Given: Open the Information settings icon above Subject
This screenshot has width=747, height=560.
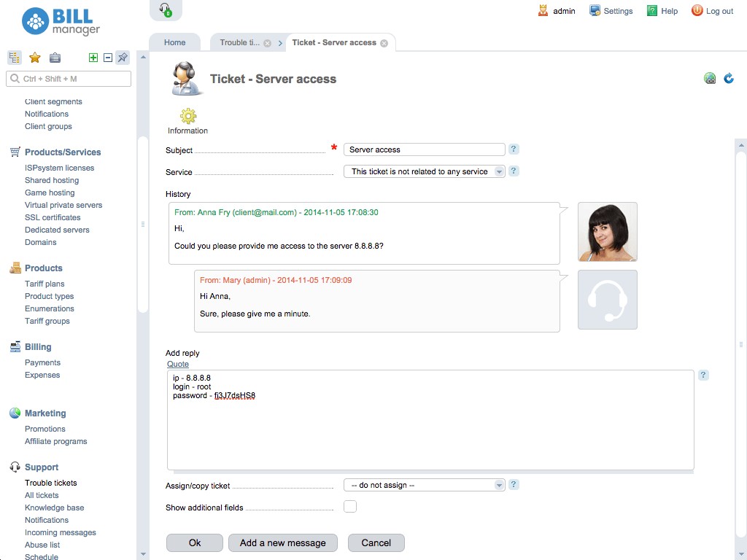Looking at the screenshot, I should point(187,117).
